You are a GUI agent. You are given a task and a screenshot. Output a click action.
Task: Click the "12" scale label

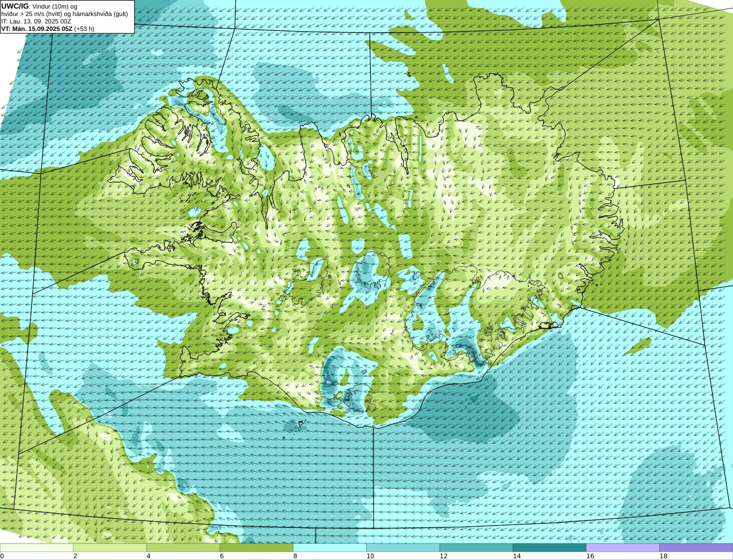444,556
